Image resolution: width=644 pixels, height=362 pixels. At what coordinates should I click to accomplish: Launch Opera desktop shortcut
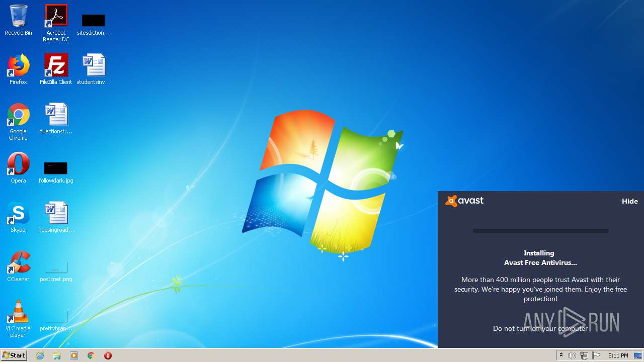(18, 168)
